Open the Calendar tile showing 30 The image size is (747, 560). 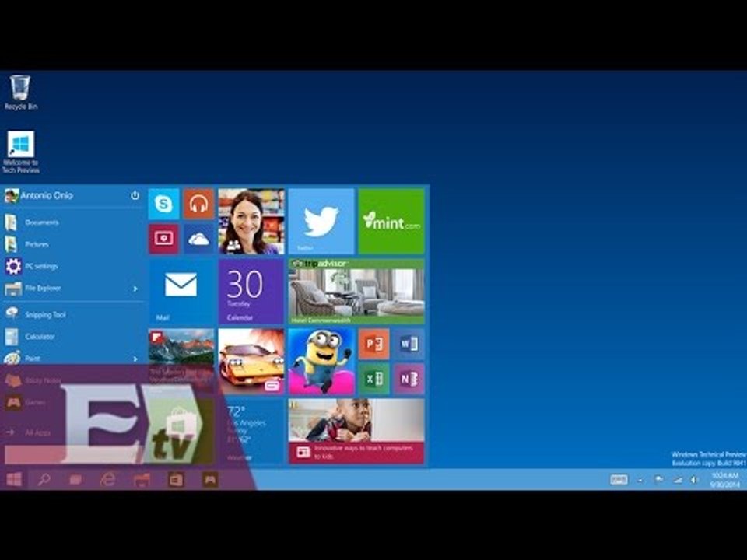(251, 292)
